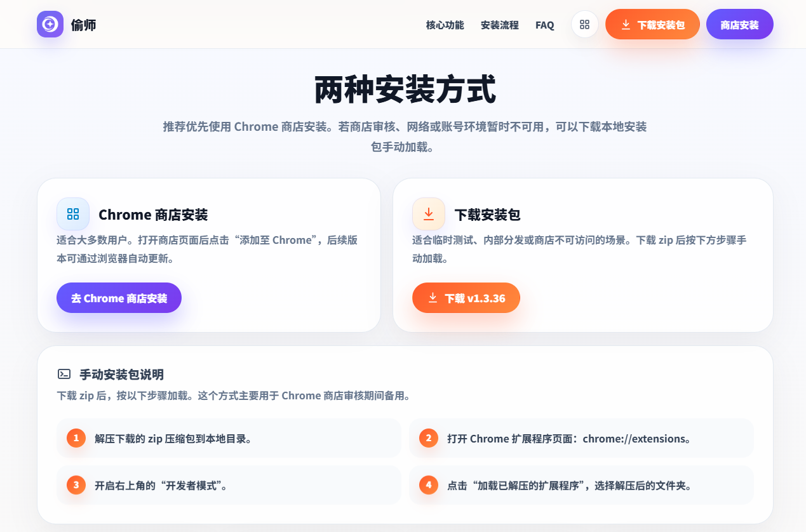This screenshot has width=806, height=532.
Task: Select the 开启右上角的开发者模式 step row
Action: 229,486
